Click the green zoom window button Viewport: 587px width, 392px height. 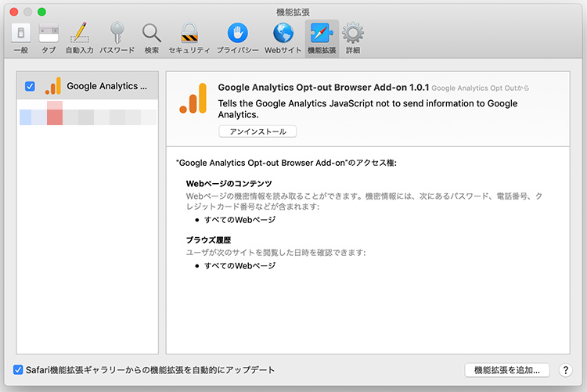pos(42,12)
